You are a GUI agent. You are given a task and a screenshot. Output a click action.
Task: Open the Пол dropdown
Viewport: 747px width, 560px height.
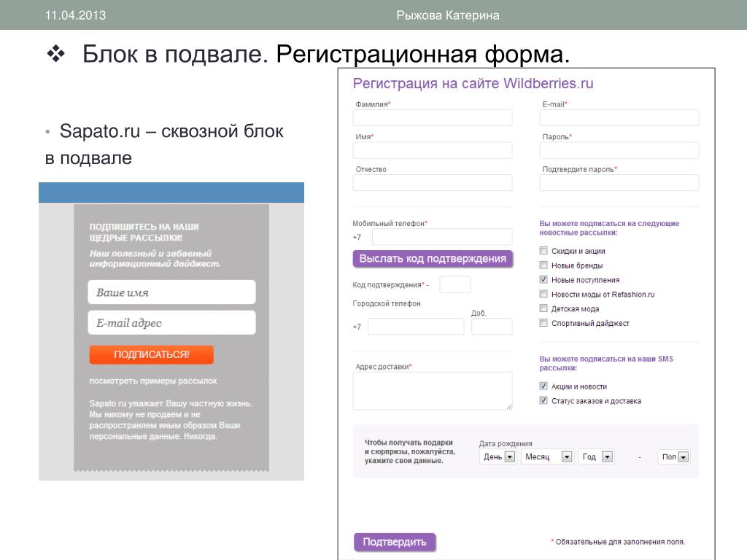pyautogui.click(x=674, y=456)
